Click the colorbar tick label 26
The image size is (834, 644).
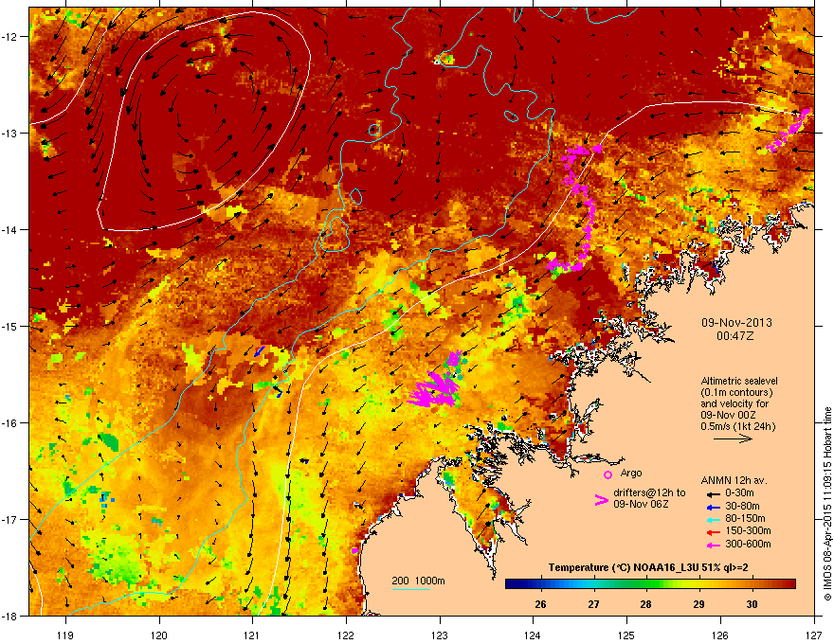tap(540, 604)
